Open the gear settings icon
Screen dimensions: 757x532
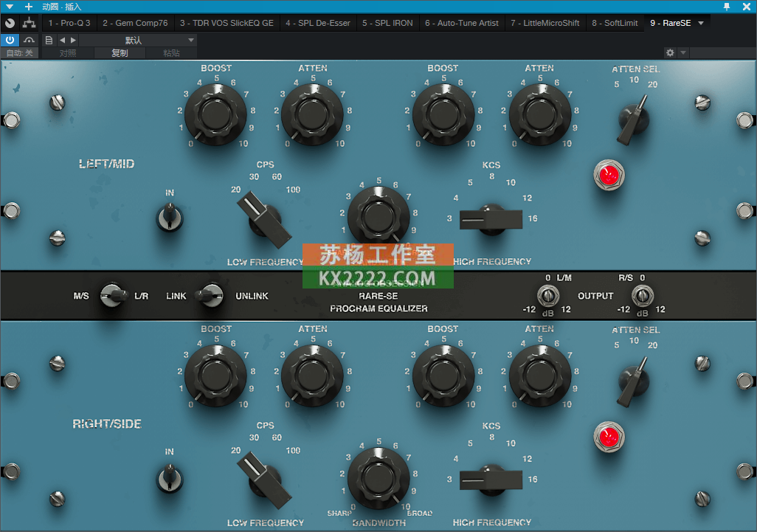coord(670,52)
